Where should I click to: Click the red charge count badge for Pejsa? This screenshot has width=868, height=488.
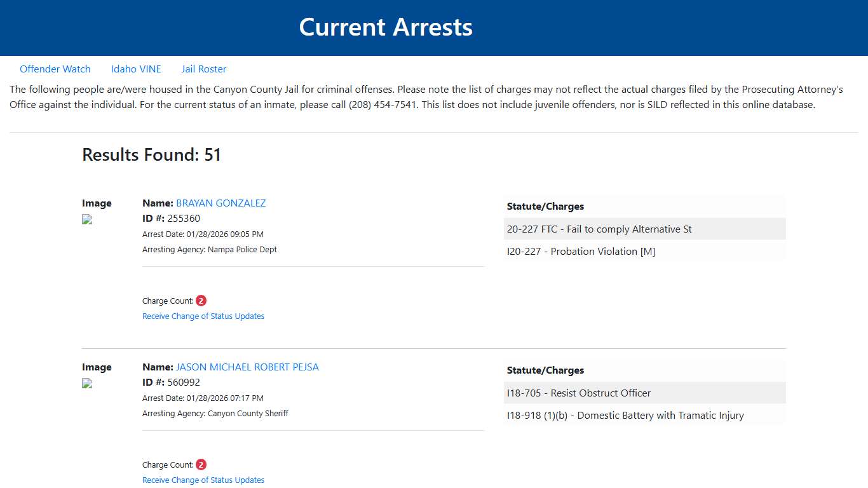point(201,464)
